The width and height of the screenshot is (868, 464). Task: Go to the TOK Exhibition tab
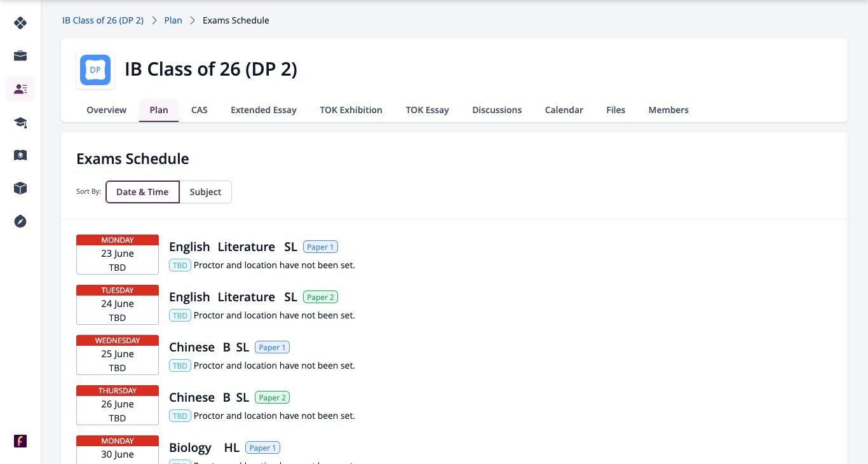[x=351, y=110]
